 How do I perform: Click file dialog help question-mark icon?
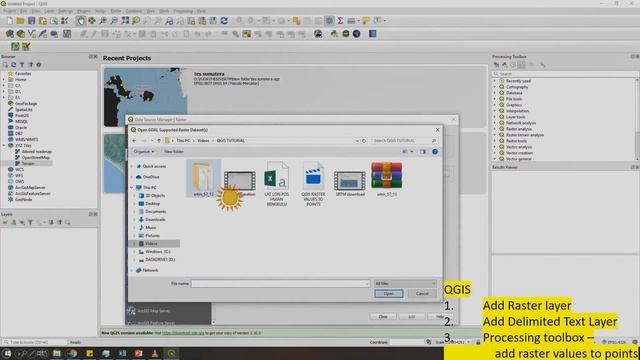click(x=435, y=152)
